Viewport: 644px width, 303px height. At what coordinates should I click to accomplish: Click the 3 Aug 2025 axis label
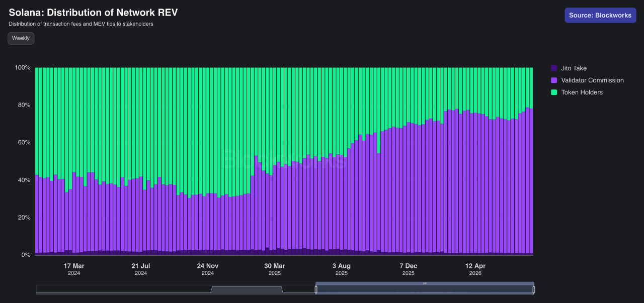(x=342, y=269)
